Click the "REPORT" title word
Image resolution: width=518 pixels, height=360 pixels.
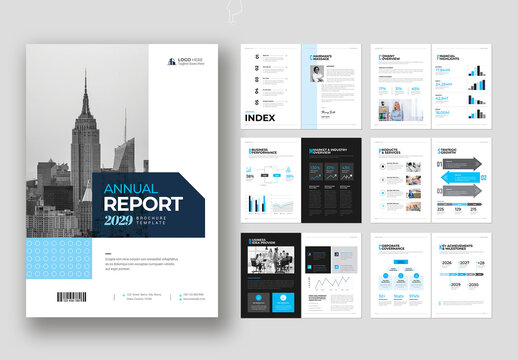click(143, 204)
